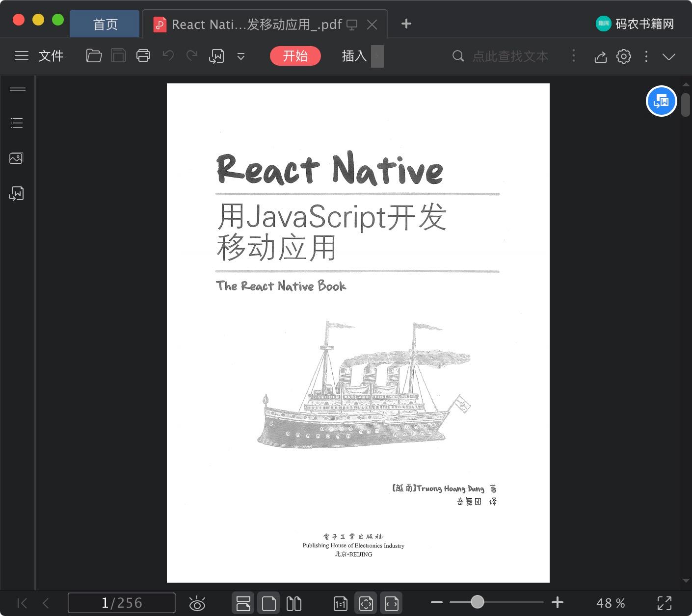Click the page number field 1/256
This screenshot has height=616, width=692.
122,603
